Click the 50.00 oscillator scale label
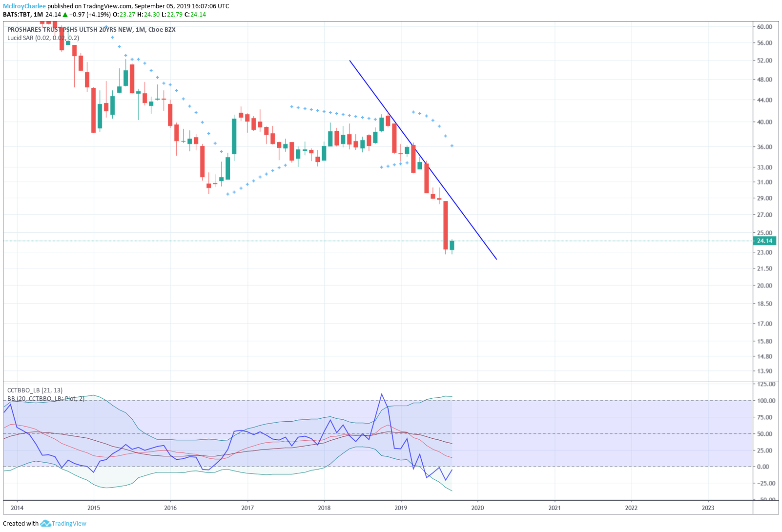The width and height of the screenshot is (782, 532). click(764, 434)
